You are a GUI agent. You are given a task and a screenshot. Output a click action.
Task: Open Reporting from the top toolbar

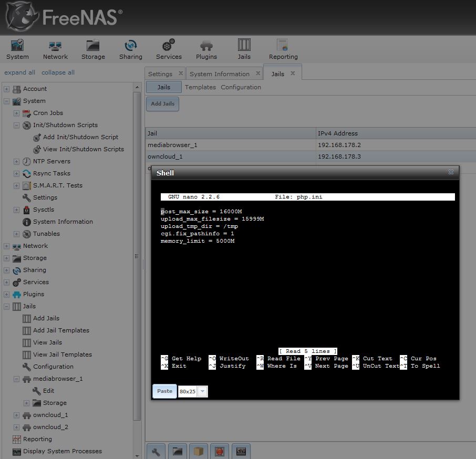coord(283,49)
